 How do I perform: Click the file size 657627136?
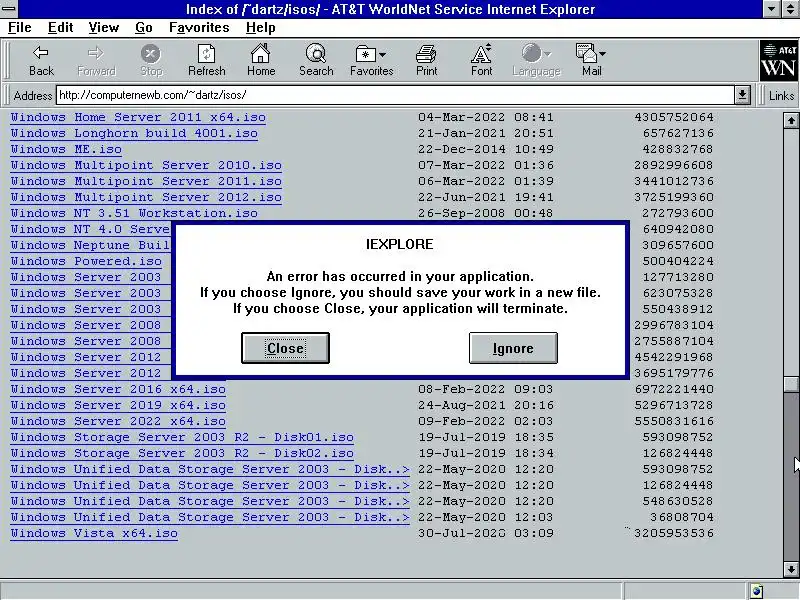678,133
